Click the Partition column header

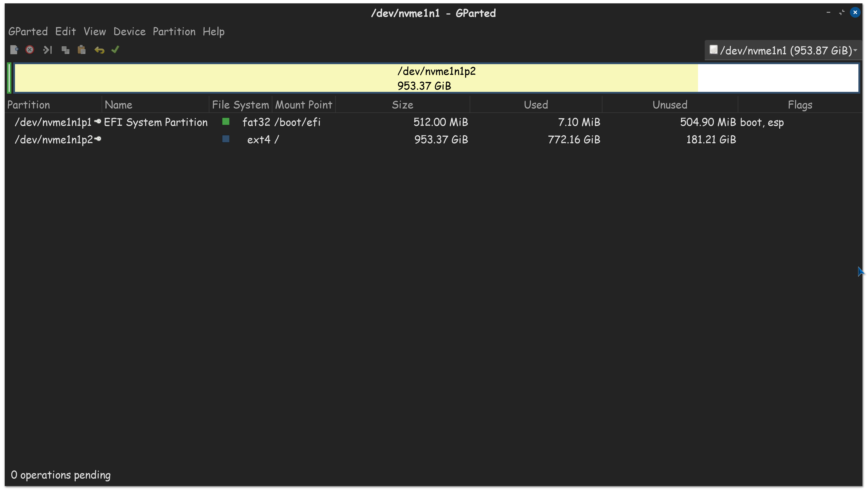(x=53, y=105)
